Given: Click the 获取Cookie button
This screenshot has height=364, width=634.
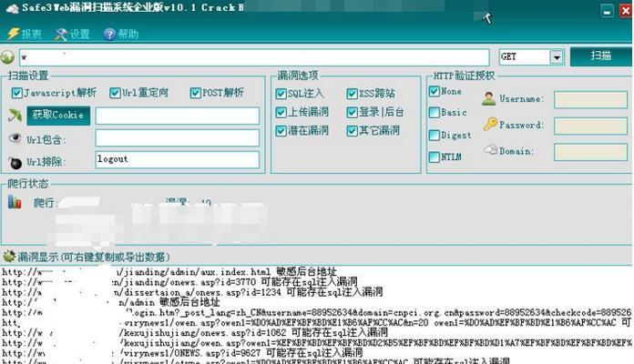Looking at the screenshot, I should click(58, 116).
